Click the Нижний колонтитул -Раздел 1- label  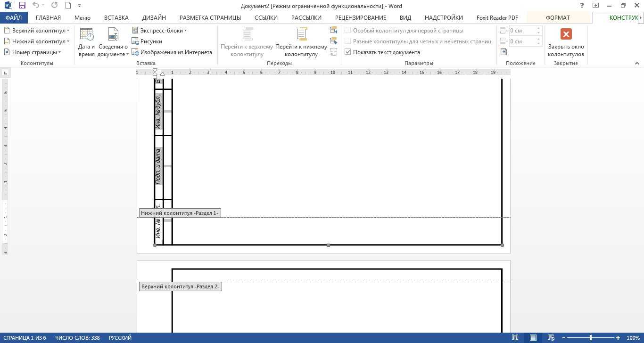[x=180, y=213]
